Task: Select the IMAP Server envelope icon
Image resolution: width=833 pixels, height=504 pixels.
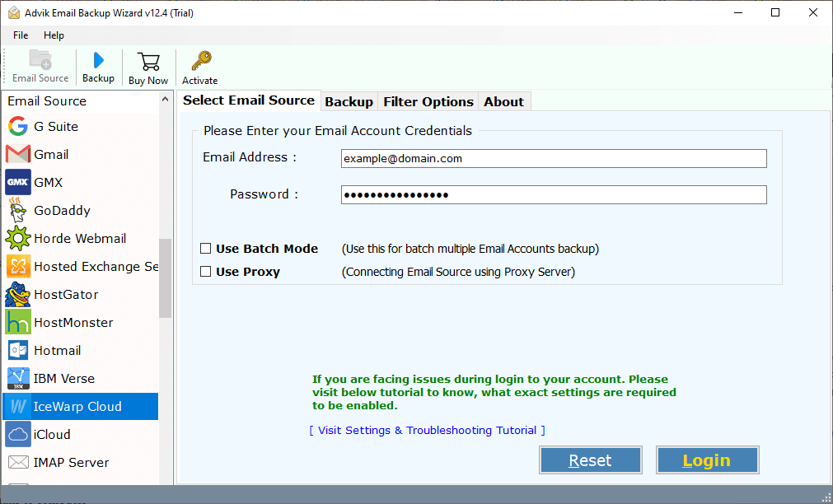Action: click(x=18, y=462)
